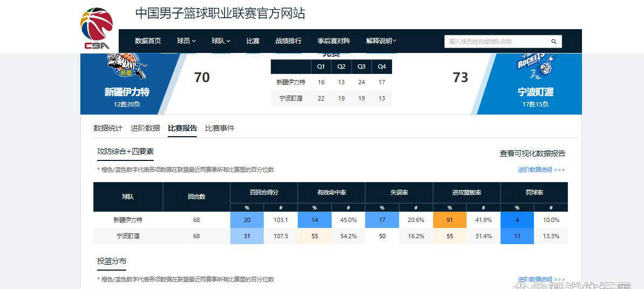The height and width of the screenshot is (289, 644).
Task: Click Xinjiang's Q3 score 24
Action: click(x=361, y=82)
